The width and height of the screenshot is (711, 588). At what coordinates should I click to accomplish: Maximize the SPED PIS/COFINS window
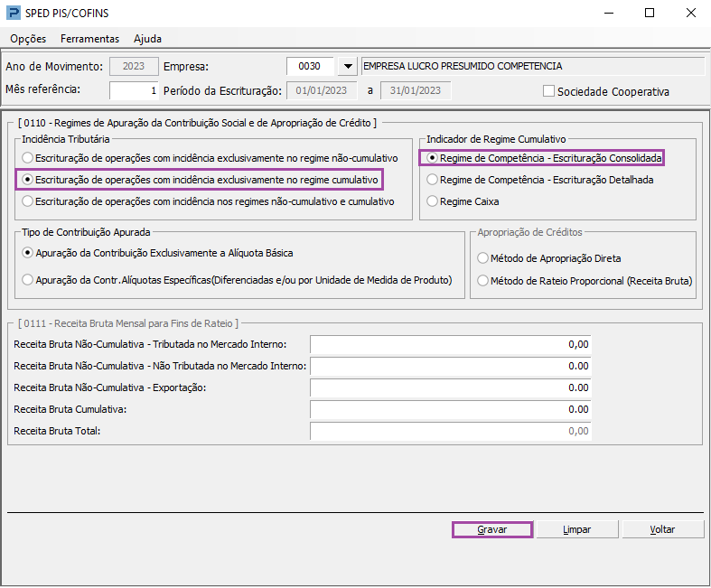(649, 14)
